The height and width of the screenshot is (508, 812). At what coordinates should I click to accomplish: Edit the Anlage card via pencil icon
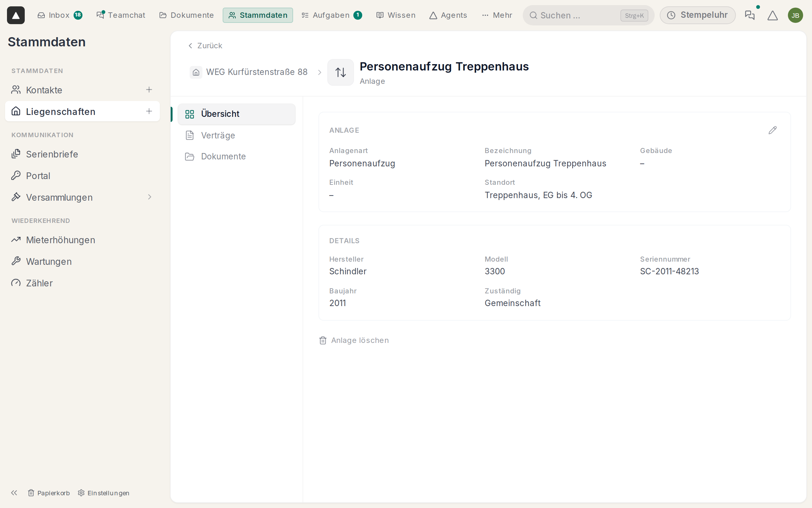click(x=772, y=130)
